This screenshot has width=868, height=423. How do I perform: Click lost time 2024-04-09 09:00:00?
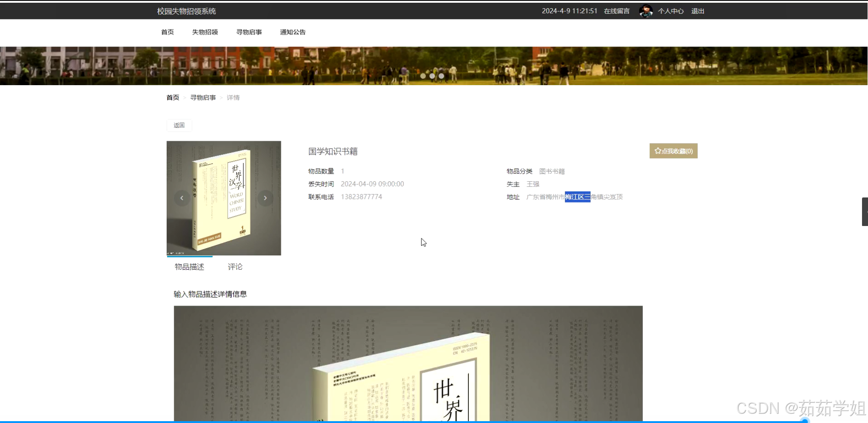pos(373,184)
